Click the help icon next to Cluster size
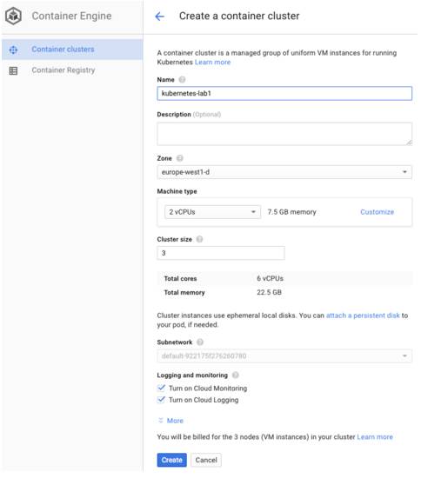This screenshot has width=448, height=485. point(199,239)
